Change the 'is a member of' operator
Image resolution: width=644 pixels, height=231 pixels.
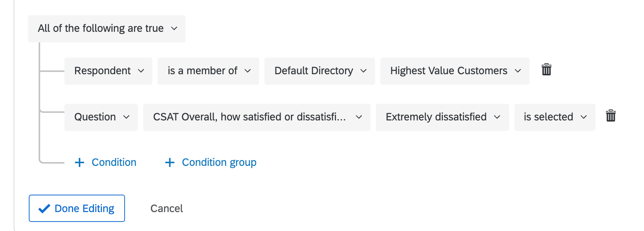tap(208, 71)
